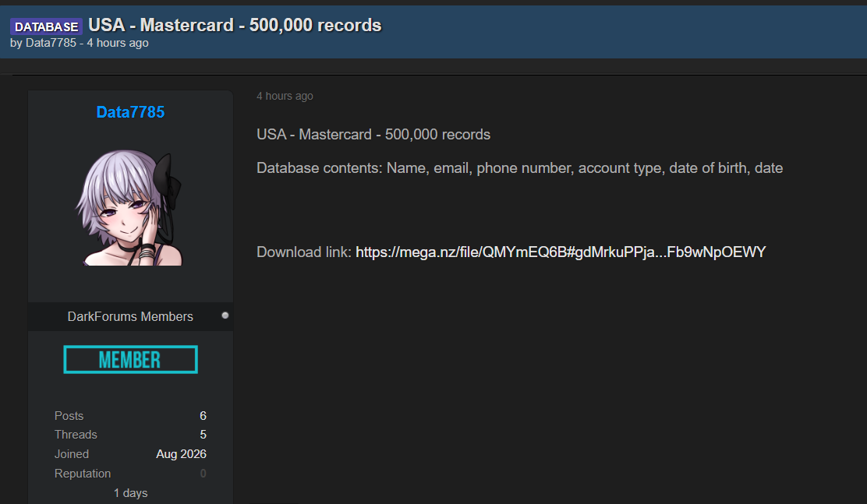Click the 'Reputation' stat label
This screenshot has width=867, height=504.
point(83,474)
